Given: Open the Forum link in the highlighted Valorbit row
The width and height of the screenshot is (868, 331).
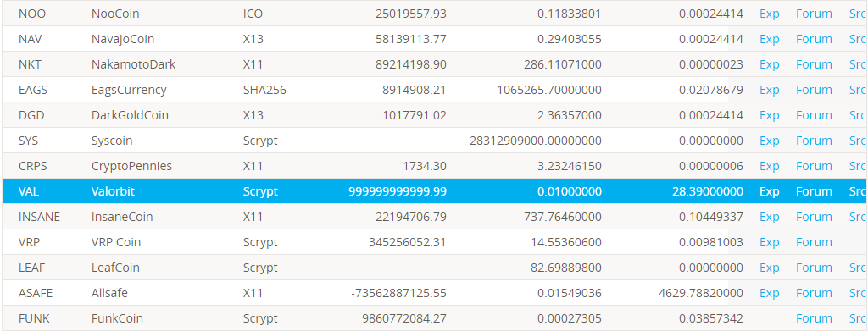Looking at the screenshot, I should [x=814, y=192].
